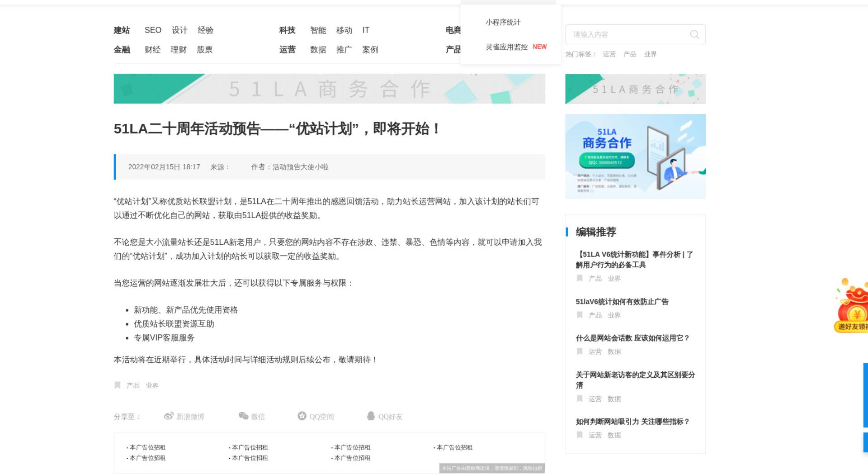
Task: Click date text 2022年02月15日 18:17
Action: pos(164,167)
